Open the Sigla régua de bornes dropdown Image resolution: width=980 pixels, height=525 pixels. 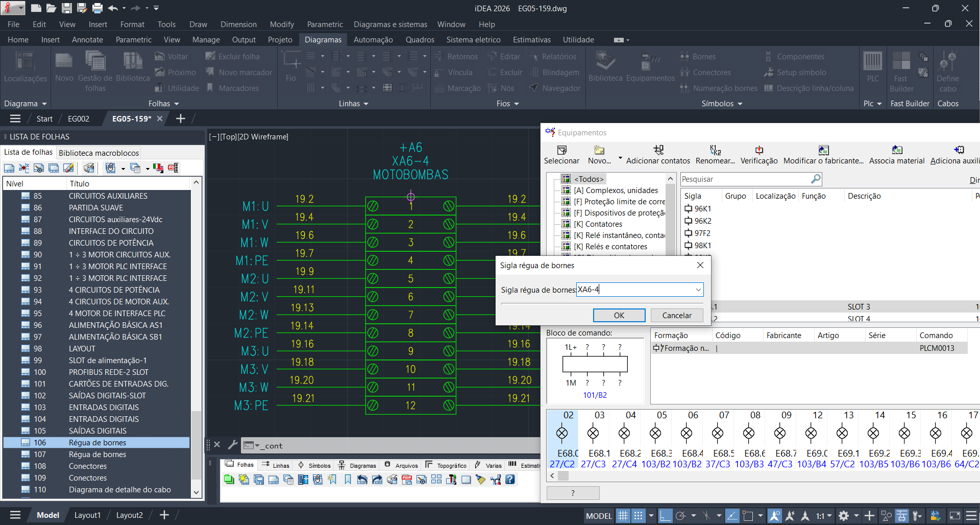[x=698, y=290]
